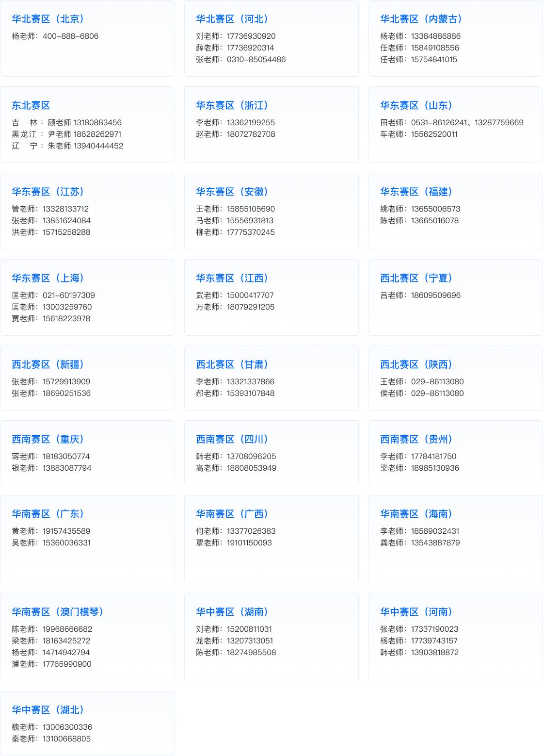Viewport: 543px width, 756px height.
Task: Click the 东北赛区 card title
Action: tap(31, 105)
